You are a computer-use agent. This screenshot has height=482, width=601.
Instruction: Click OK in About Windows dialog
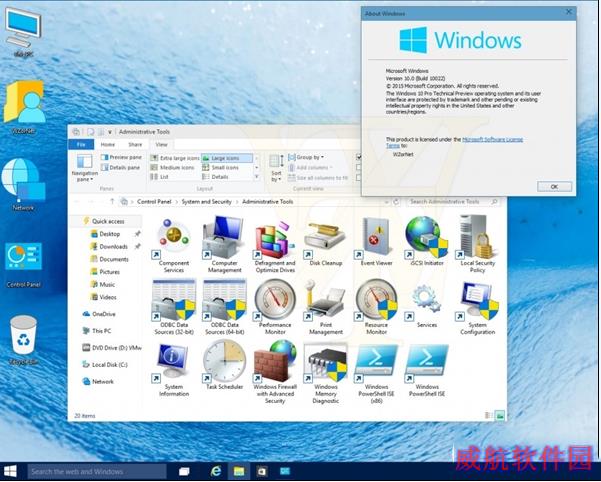pos(554,187)
